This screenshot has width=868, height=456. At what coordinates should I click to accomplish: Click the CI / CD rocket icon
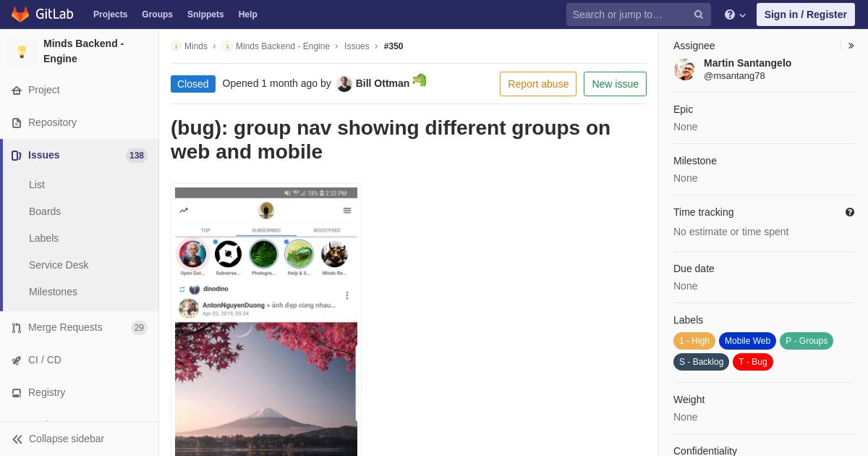pos(17,360)
